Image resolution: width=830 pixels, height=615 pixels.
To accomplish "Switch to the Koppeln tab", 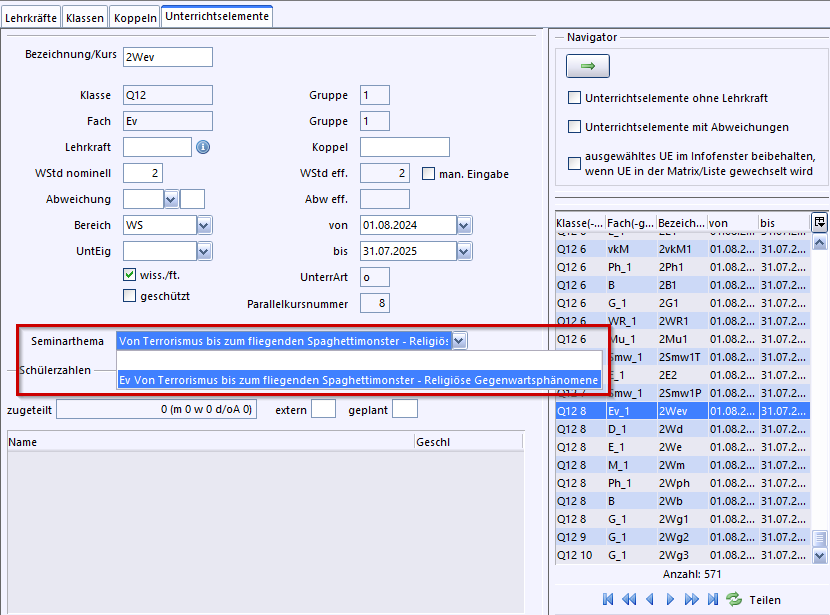I will click(135, 17).
